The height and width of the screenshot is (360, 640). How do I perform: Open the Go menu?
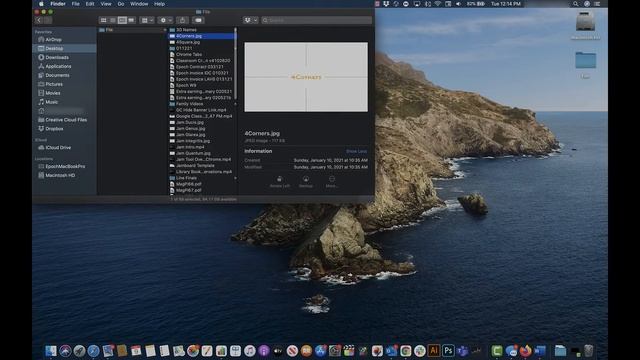(121, 4)
